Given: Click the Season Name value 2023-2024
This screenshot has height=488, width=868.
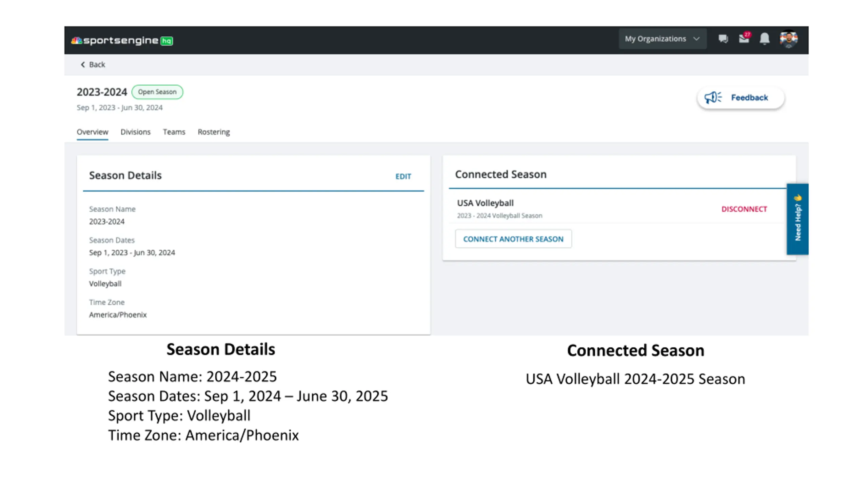Looking at the screenshot, I should 107,221.
